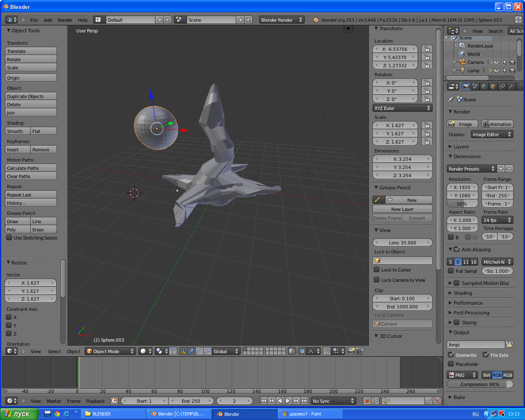Open the Render Presets dropdown
Screen dimensions: 525x420
[x=472, y=169]
